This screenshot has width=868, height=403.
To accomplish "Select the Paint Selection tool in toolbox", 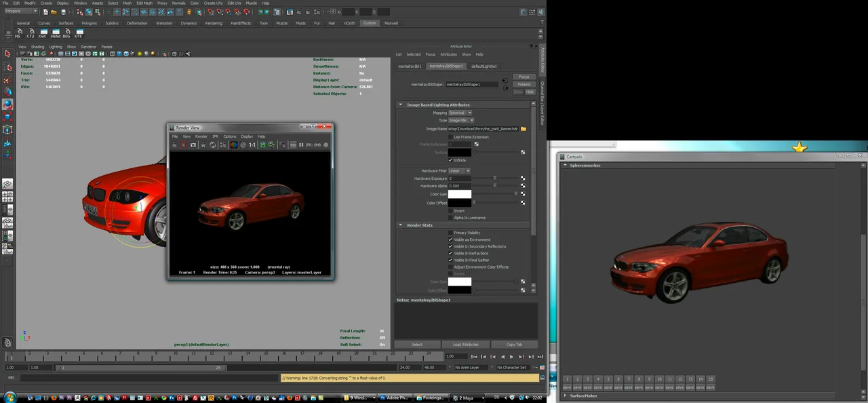I will pos(7,80).
